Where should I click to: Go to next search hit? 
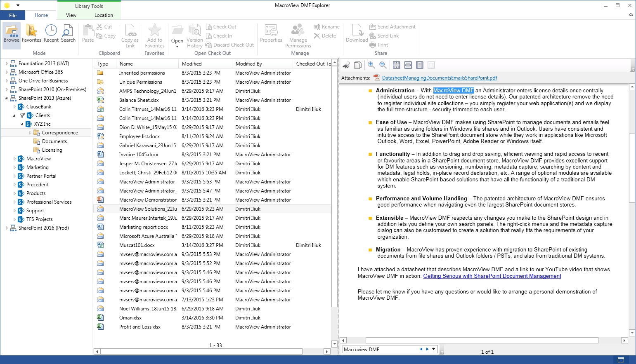[x=428, y=349]
